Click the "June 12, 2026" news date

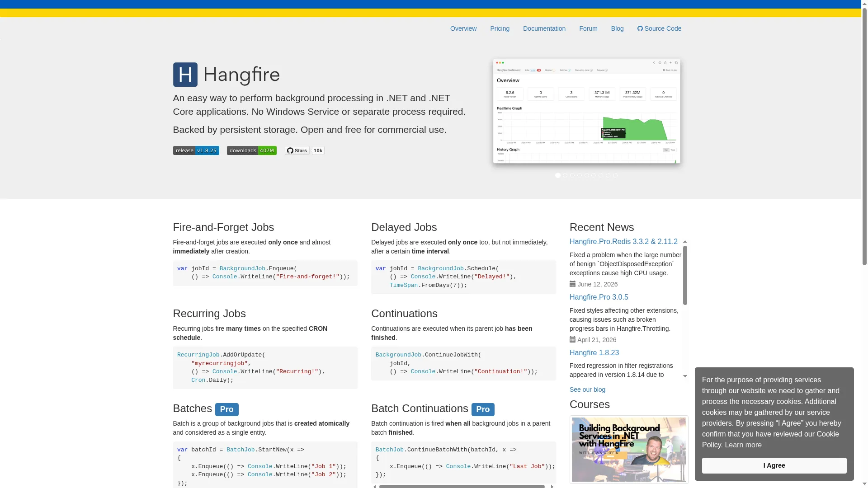[597, 284]
